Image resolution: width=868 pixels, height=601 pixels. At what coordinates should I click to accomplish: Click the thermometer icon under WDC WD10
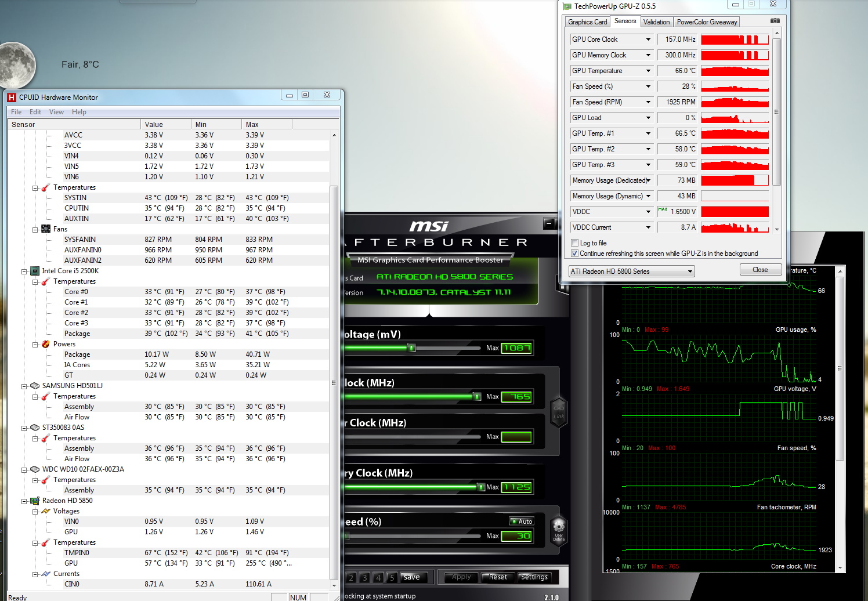click(x=46, y=480)
